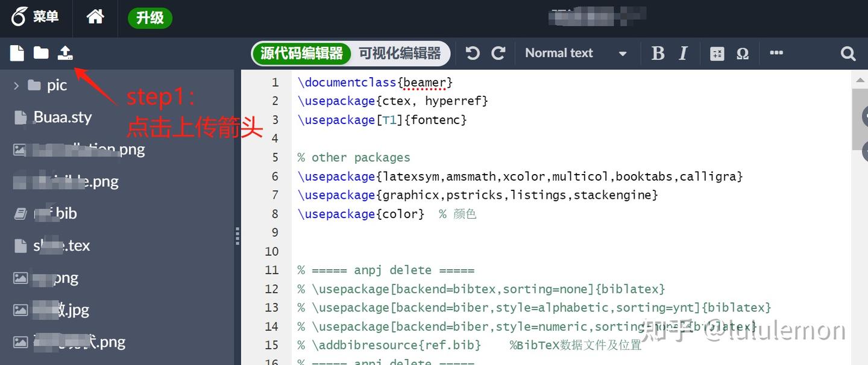
Task: Show more toolbar options (three dots)
Action: pyautogui.click(x=776, y=53)
